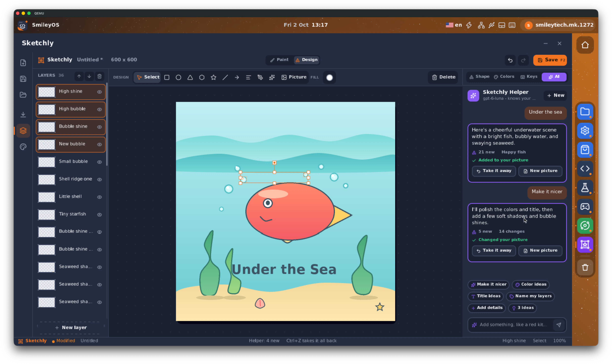Add a New layer
The height and width of the screenshot is (364, 612).
71,328
